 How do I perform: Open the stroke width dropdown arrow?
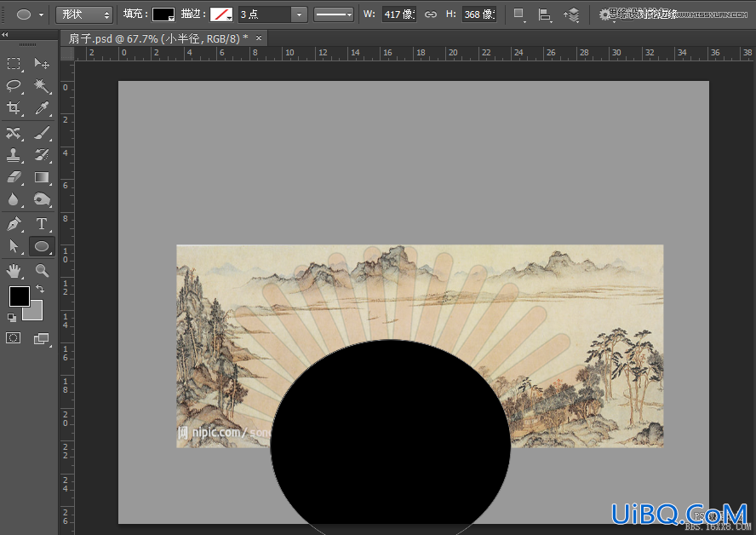299,14
